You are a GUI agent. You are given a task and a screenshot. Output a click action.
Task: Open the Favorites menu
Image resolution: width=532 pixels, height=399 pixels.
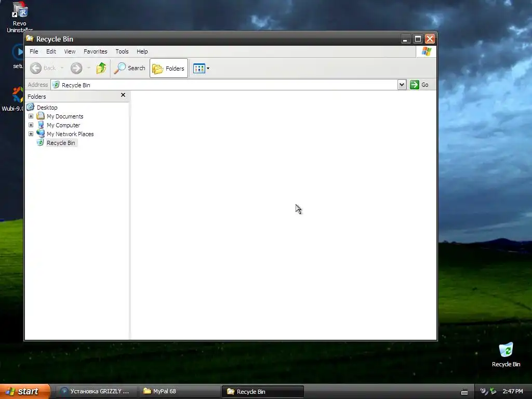click(96, 51)
